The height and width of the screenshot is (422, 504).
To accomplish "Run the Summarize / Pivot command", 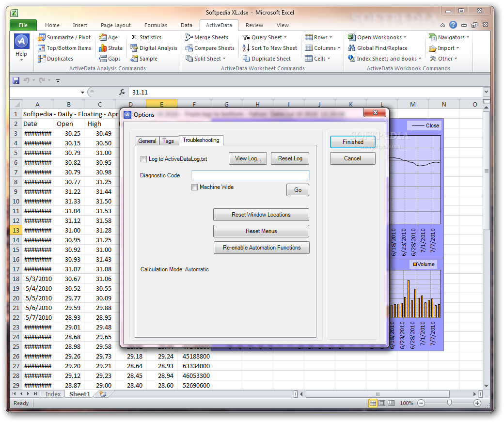I will (x=64, y=37).
